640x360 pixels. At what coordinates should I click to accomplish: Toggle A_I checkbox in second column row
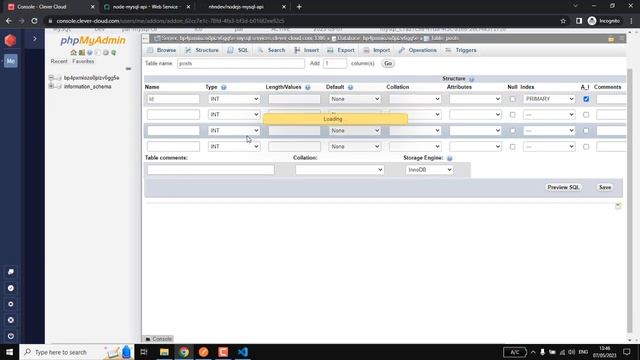click(586, 115)
